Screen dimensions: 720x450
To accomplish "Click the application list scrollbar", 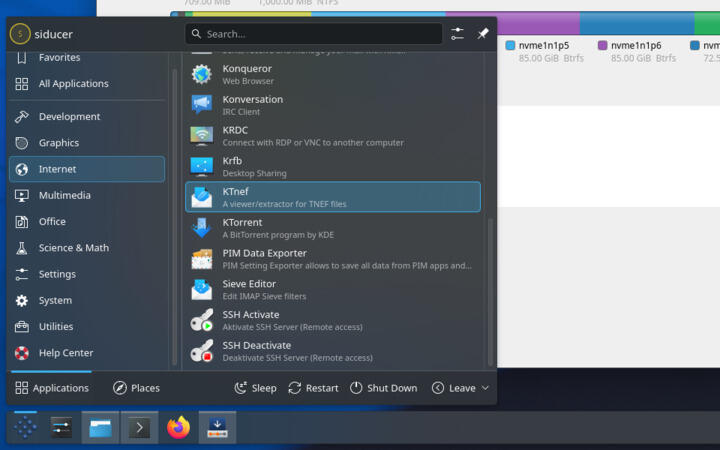I will coord(490,292).
